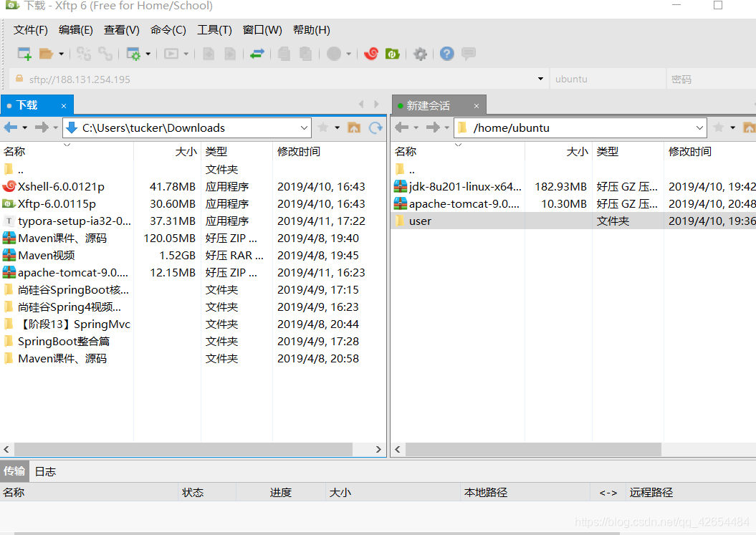Expand the host address dropdown arrow
The height and width of the screenshot is (535, 756).
(x=540, y=79)
